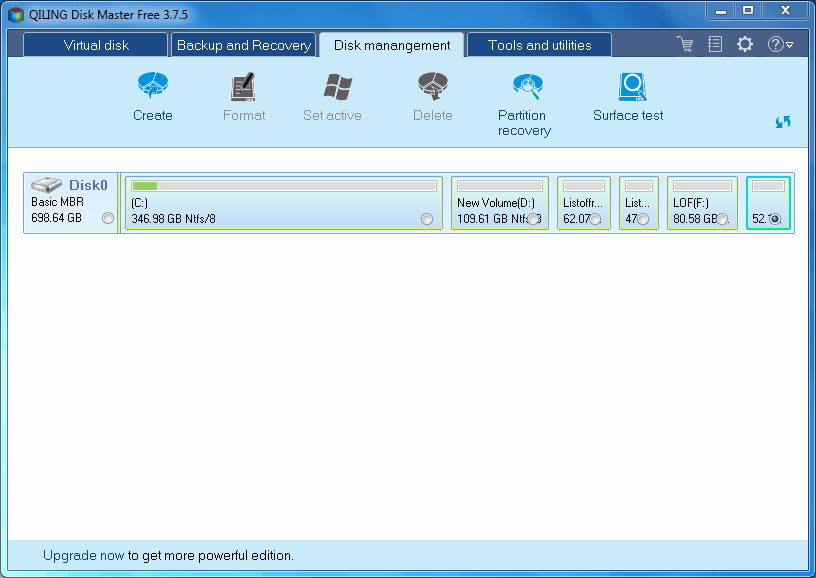Image resolution: width=816 pixels, height=578 pixels.
Task: Switch to the Virtual disk tab
Action: point(96,45)
